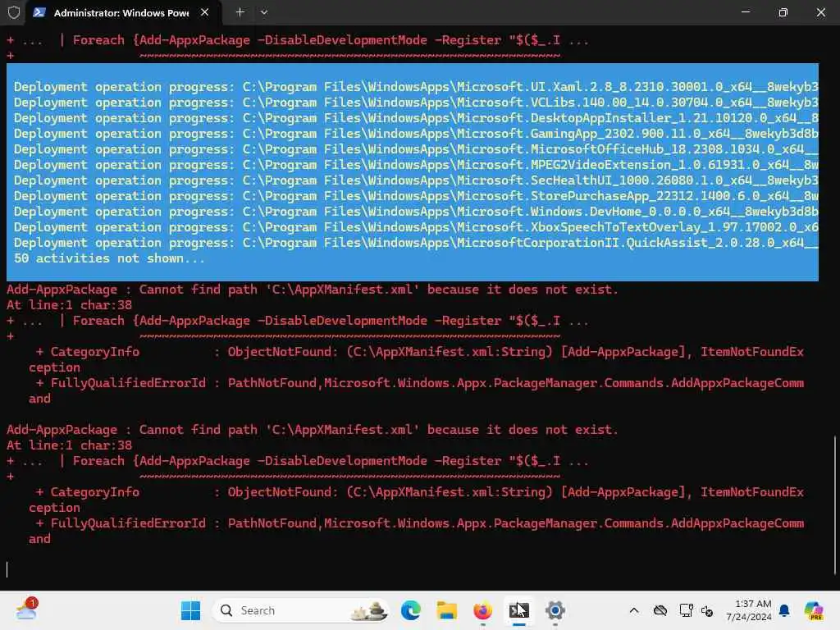Click the QuickAssist deployment progress line

(416, 243)
